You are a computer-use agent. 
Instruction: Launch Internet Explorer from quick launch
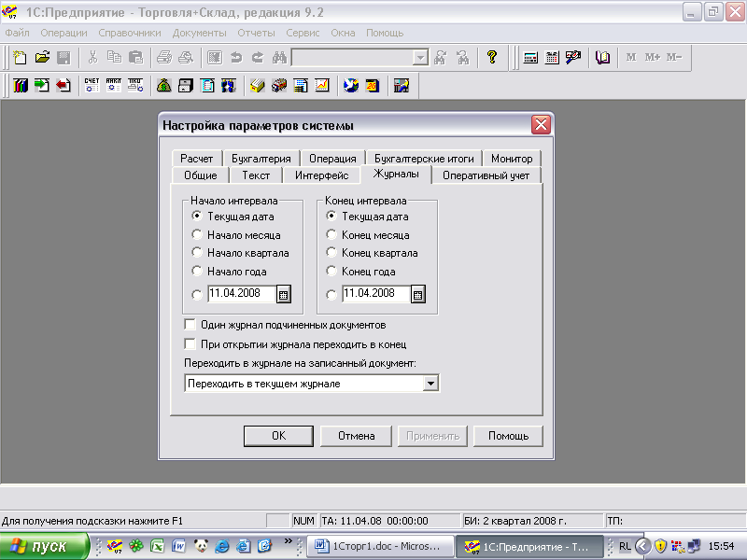tap(222, 546)
